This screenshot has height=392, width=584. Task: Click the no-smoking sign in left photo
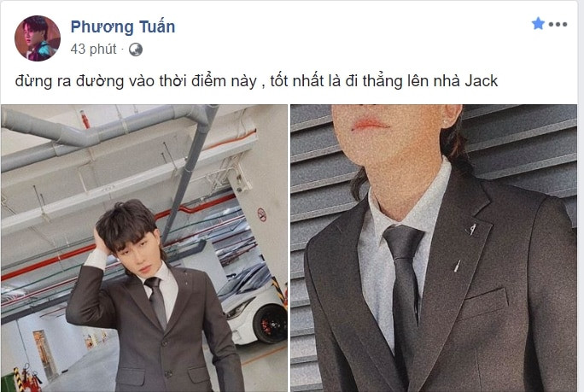[262, 215]
